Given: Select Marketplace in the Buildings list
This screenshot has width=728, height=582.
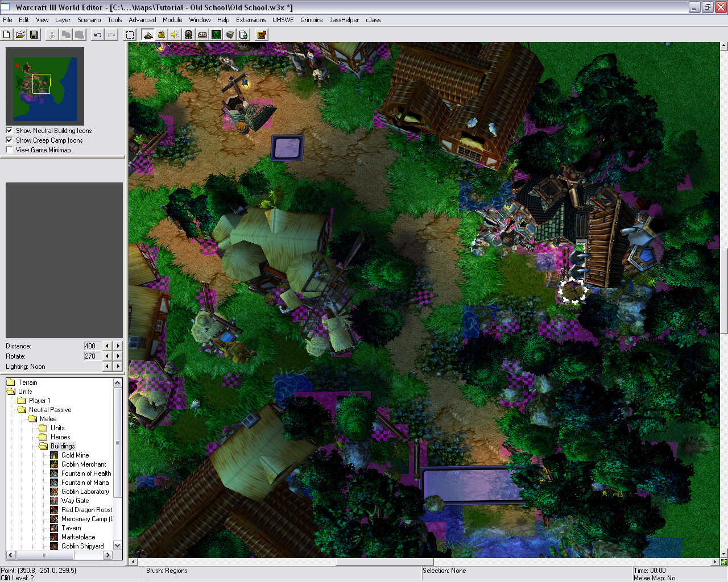Looking at the screenshot, I should [78, 537].
